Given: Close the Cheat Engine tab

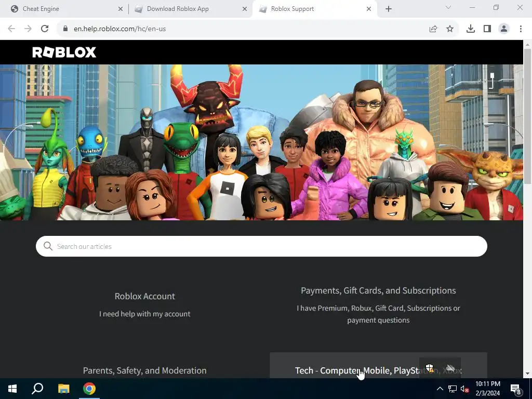Looking at the screenshot, I should pyautogui.click(x=121, y=9).
